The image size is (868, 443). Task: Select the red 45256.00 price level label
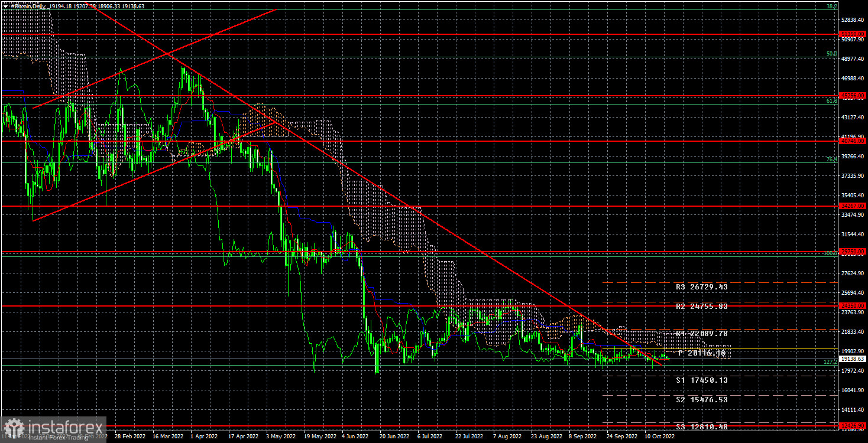[853, 95]
